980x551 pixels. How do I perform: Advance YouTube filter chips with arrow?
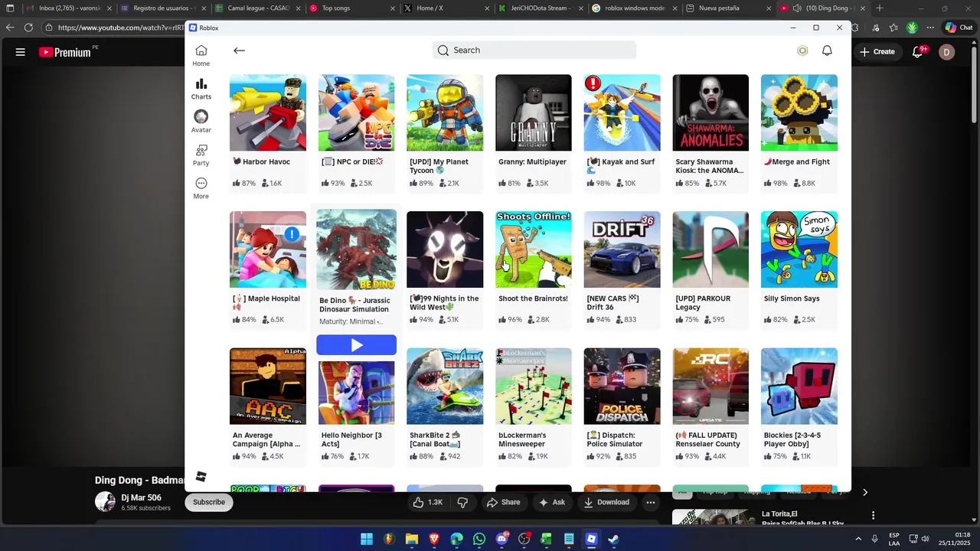pyautogui.click(x=865, y=492)
